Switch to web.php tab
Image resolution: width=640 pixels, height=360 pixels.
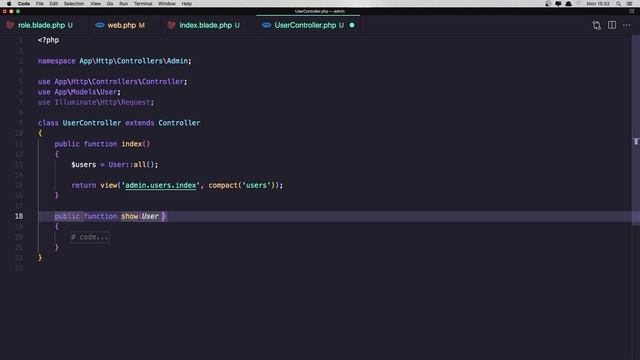(122, 25)
